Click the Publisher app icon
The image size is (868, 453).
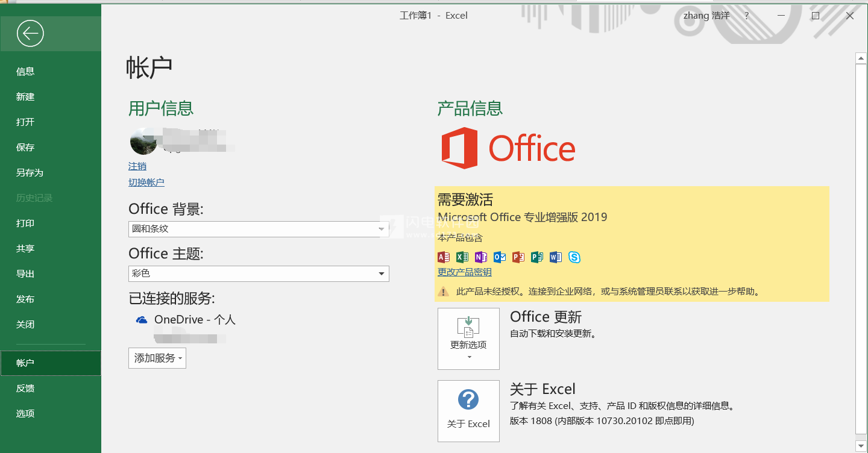537,257
